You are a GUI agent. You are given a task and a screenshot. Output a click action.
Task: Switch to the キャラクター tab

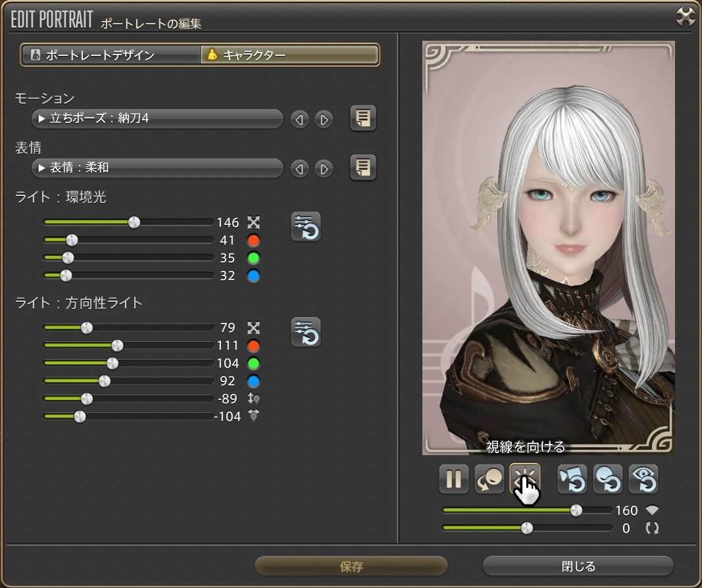pos(289,55)
